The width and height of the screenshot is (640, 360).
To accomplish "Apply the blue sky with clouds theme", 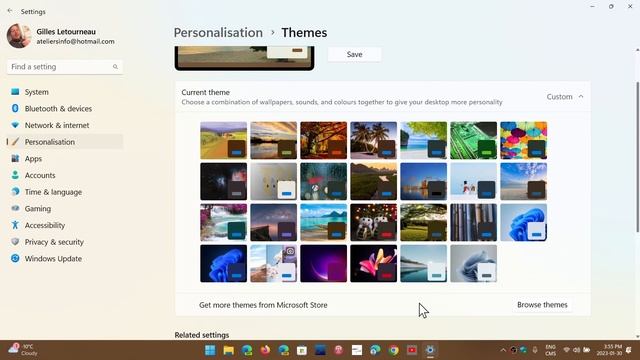I will tap(523, 182).
